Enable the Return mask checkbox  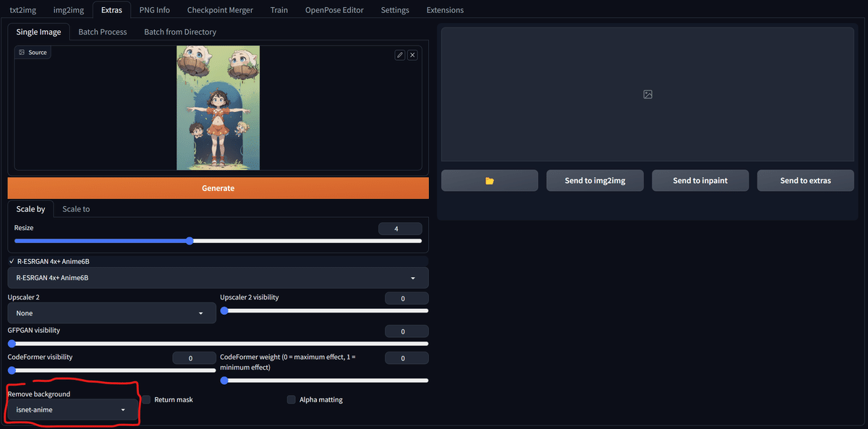[x=146, y=399]
